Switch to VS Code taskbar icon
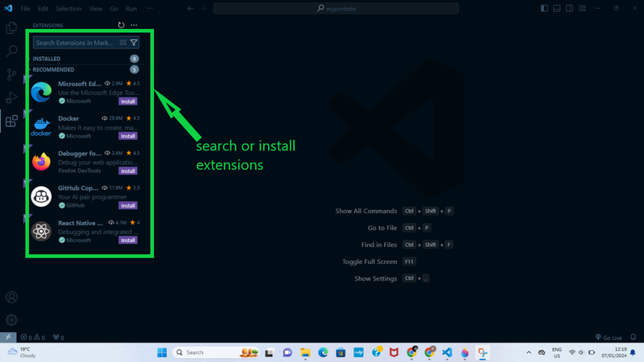644x362 pixels. point(447,352)
